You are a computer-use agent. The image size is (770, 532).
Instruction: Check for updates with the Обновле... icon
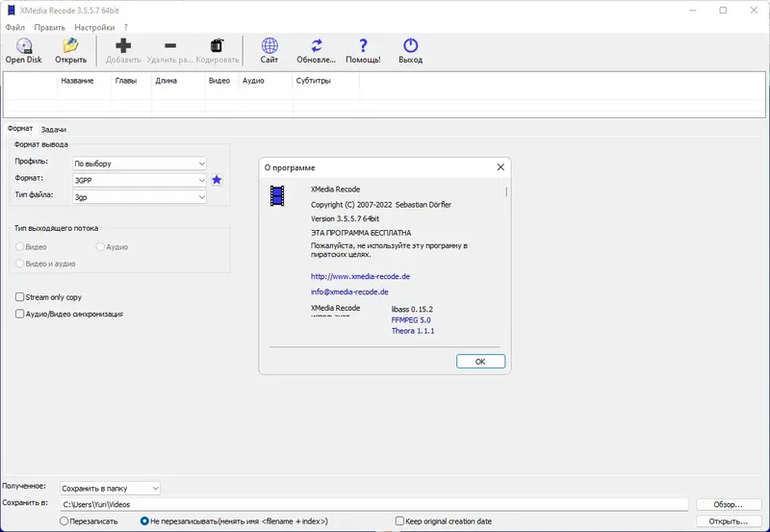317,45
